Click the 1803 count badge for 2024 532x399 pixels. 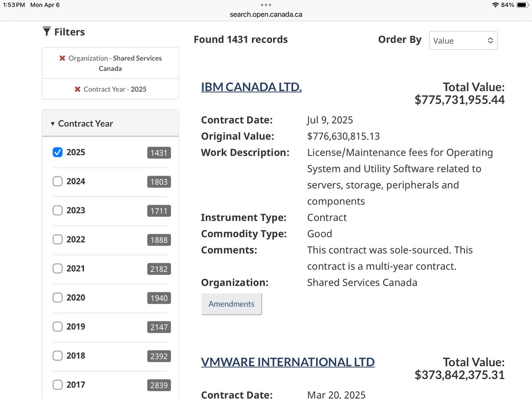159,182
